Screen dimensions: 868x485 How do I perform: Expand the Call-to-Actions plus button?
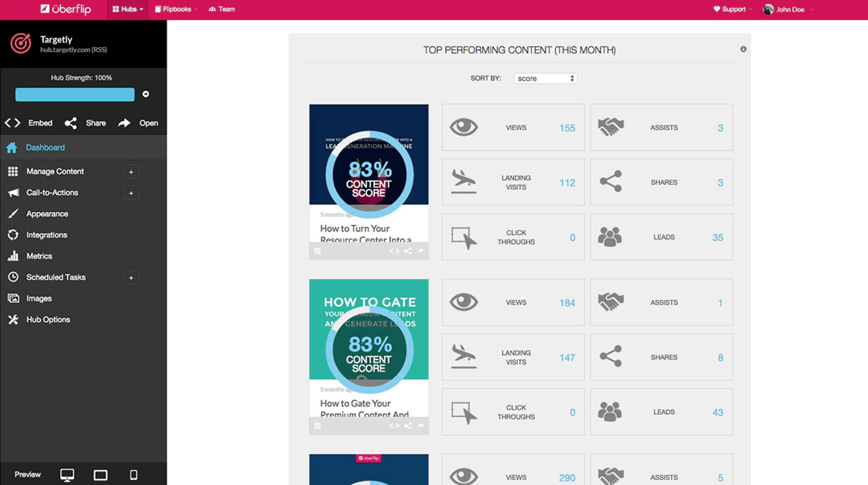[x=131, y=193]
